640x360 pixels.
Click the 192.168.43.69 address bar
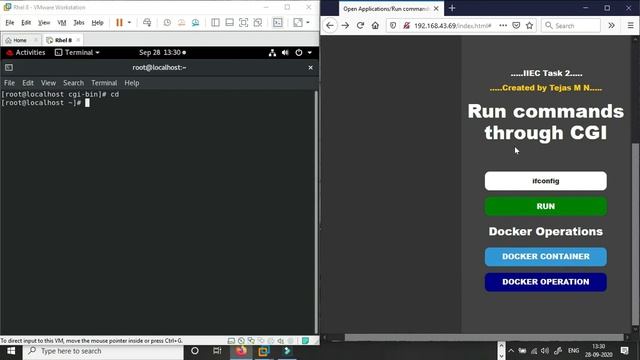click(x=453, y=25)
